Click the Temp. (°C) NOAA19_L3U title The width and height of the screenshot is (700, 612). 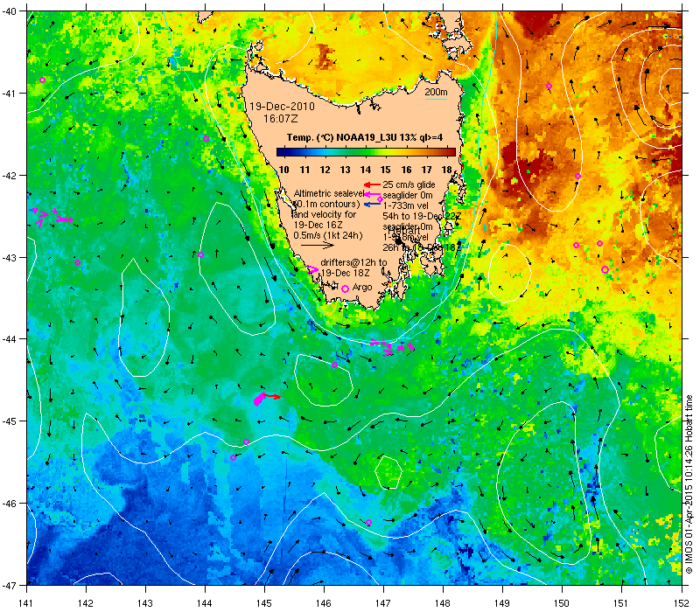pyautogui.click(x=365, y=137)
